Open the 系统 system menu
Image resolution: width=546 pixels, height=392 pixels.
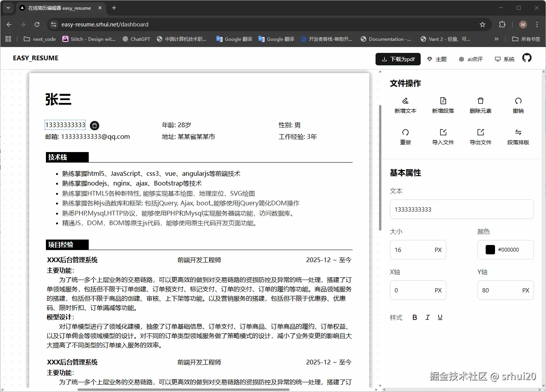tap(505, 59)
